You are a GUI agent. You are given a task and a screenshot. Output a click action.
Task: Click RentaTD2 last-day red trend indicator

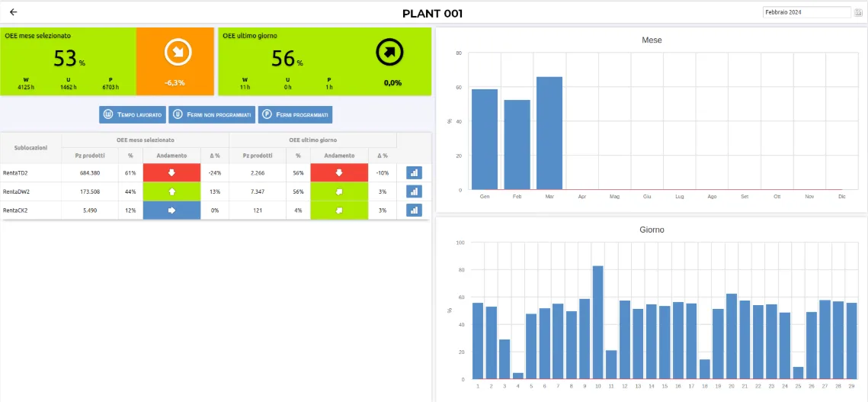(x=339, y=173)
